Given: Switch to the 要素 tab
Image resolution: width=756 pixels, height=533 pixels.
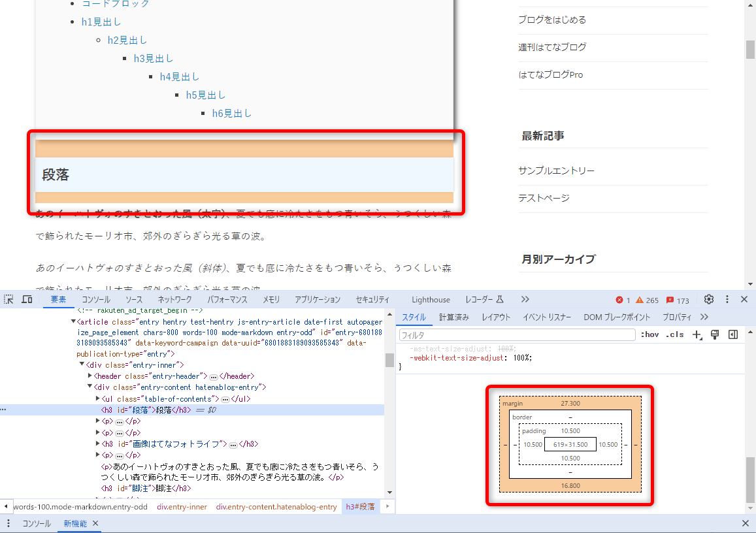Looking at the screenshot, I should (58, 299).
